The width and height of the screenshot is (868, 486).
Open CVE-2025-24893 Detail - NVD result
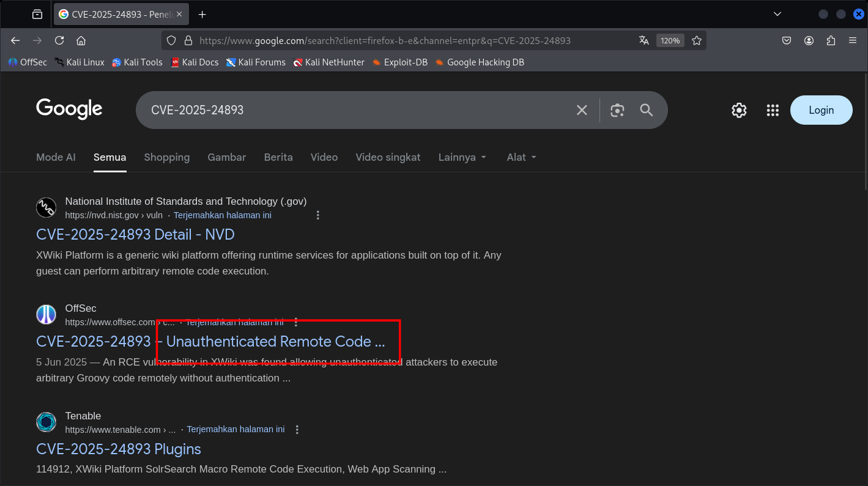coord(135,235)
